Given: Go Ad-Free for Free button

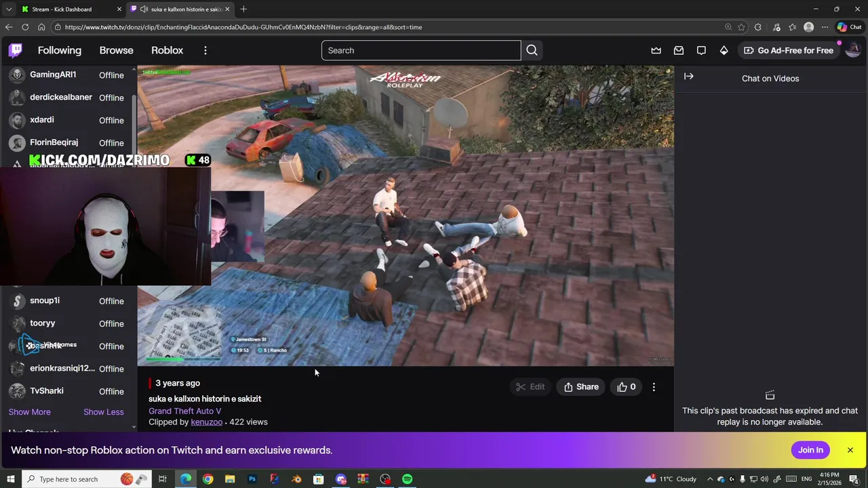Looking at the screenshot, I should (x=789, y=50).
